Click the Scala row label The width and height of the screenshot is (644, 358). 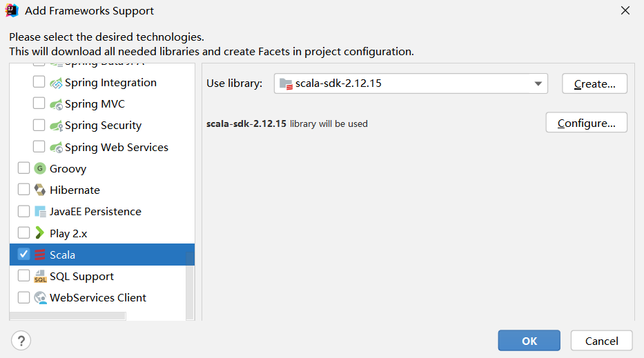[62, 255]
